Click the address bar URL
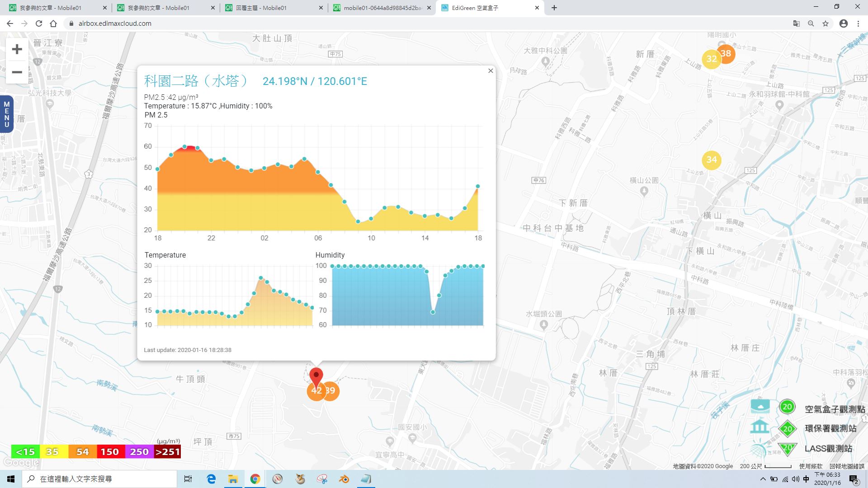Image resolution: width=868 pixels, height=488 pixels. pos(115,23)
